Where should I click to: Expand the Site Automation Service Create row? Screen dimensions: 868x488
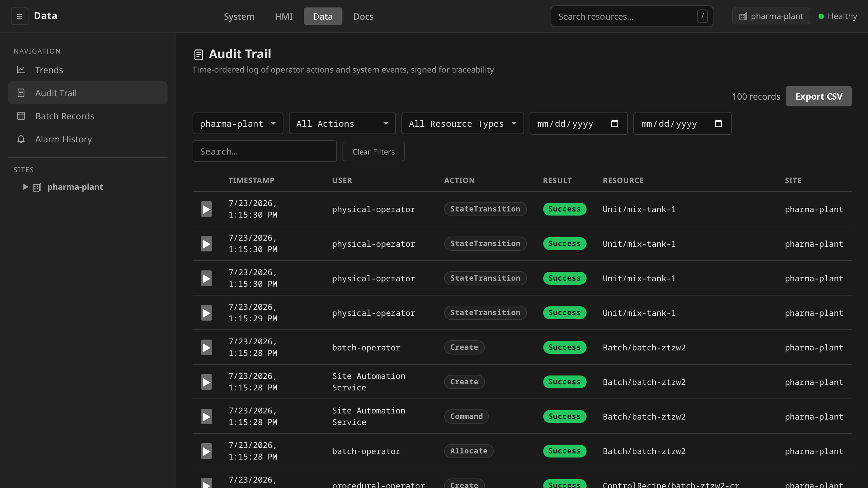pos(206,382)
